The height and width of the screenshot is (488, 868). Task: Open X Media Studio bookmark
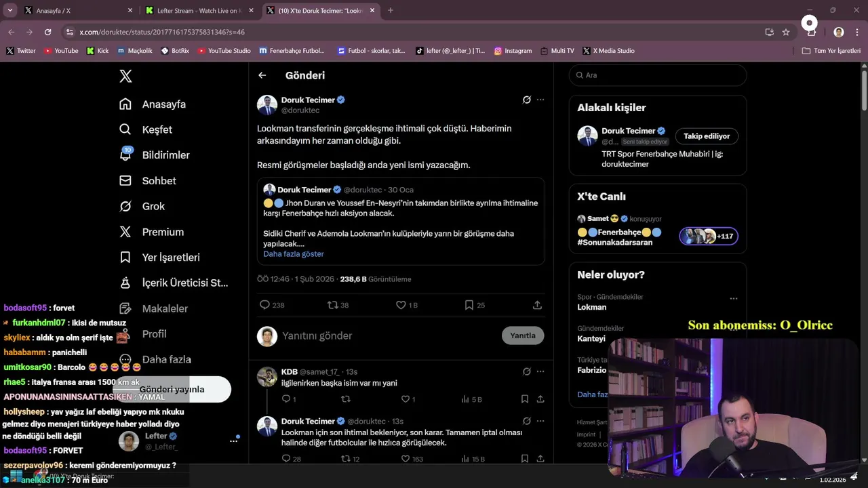click(x=608, y=51)
